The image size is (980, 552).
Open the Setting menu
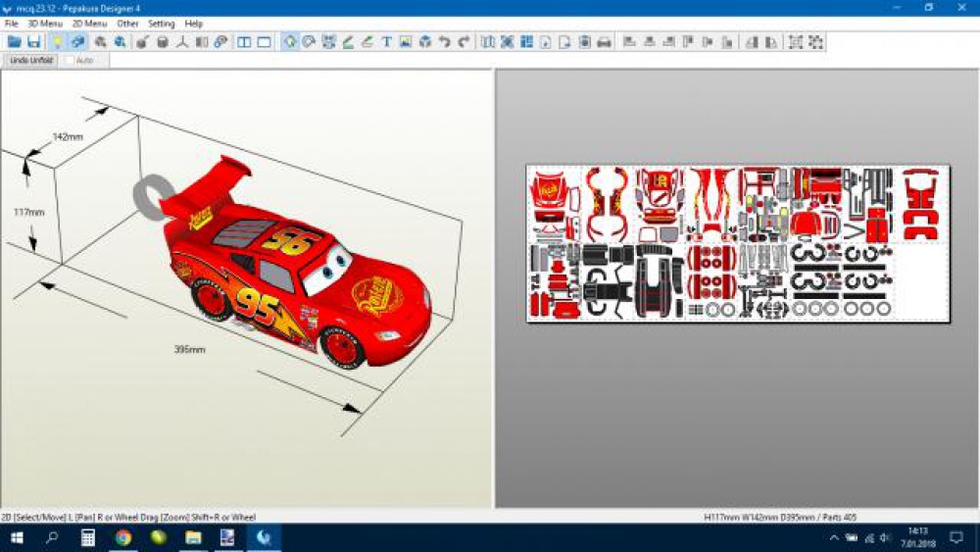(x=162, y=24)
